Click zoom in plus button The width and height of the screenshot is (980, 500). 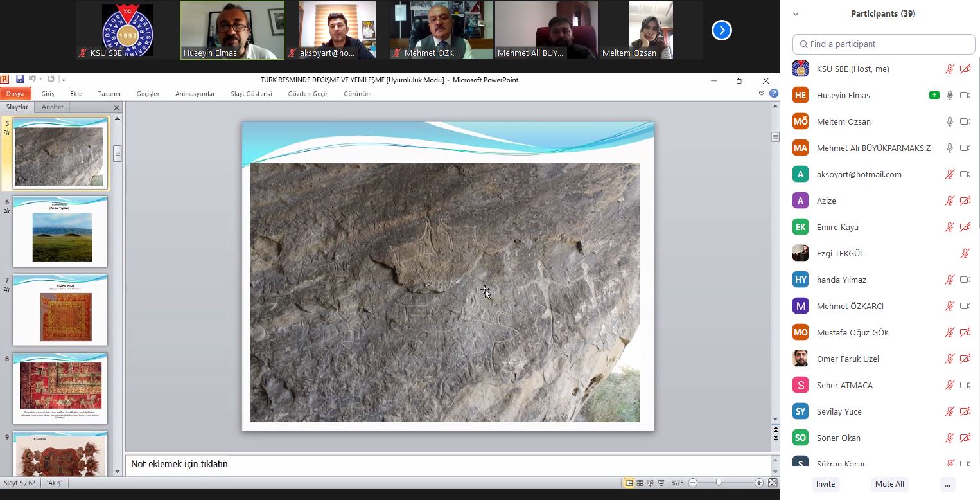point(759,483)
